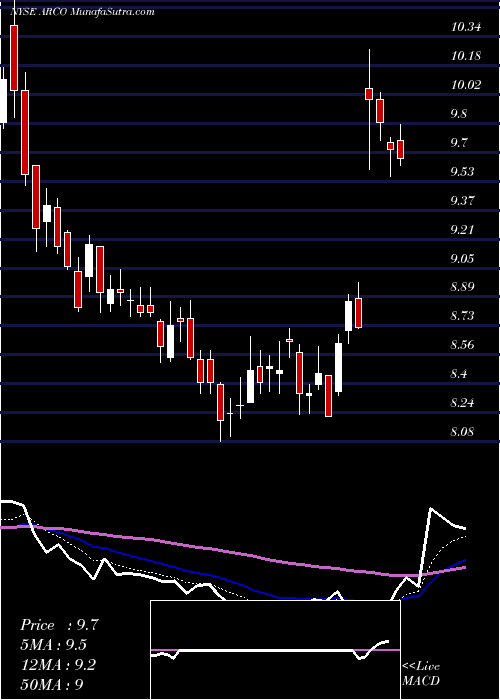Image resolution: width=500 pixels, height=700 pixels.
Task: Click inside the MACD inset chart box
Action: click(x=275, y=650)
